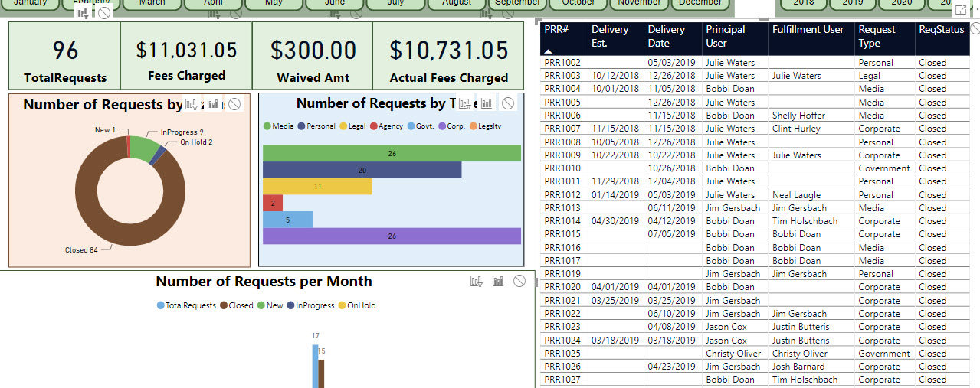Screen dimensions: 980x388
Task: Select the yellow Legal bar showing 11
Action: (x=317, y=186)
